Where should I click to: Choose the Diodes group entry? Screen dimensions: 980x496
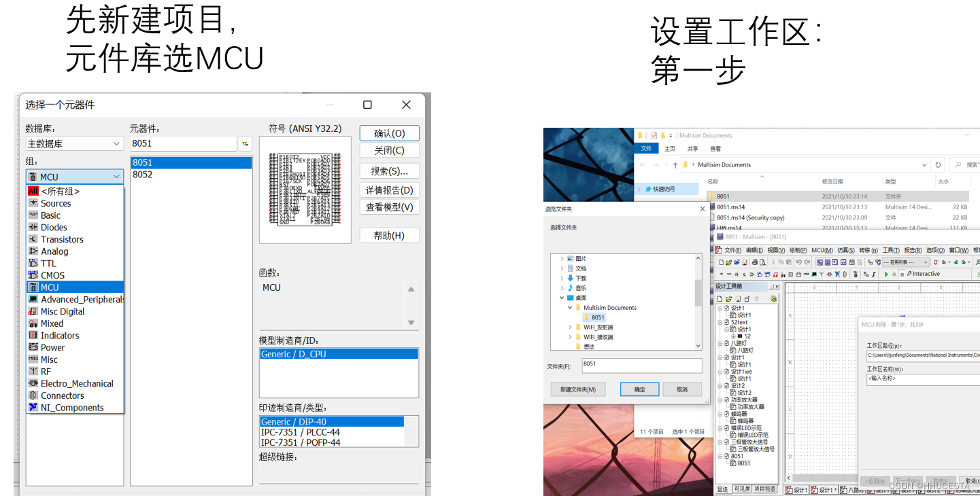tap(75, 228)
